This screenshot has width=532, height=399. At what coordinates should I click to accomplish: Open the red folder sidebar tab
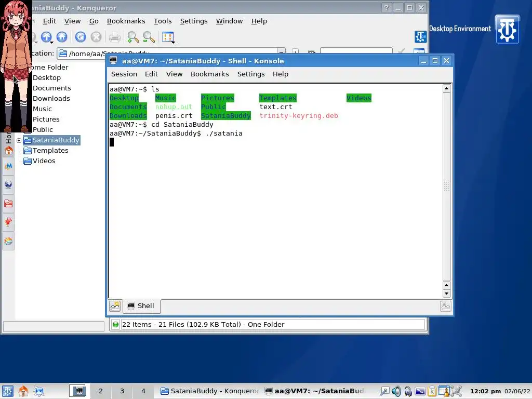8,204
